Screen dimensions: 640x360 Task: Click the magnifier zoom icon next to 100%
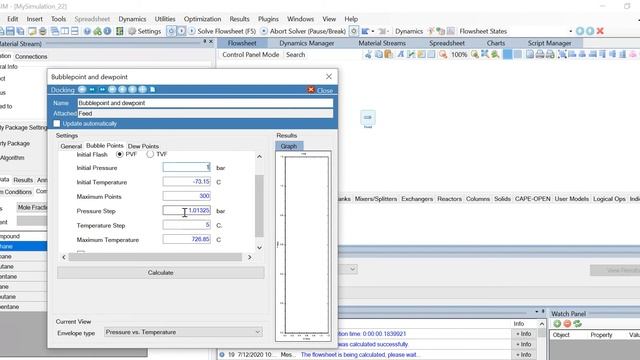pyautogui.click(x=474, y=54)
